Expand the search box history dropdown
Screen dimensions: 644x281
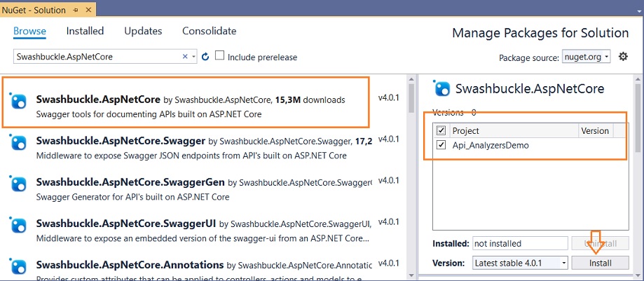(x=193, y=57)
